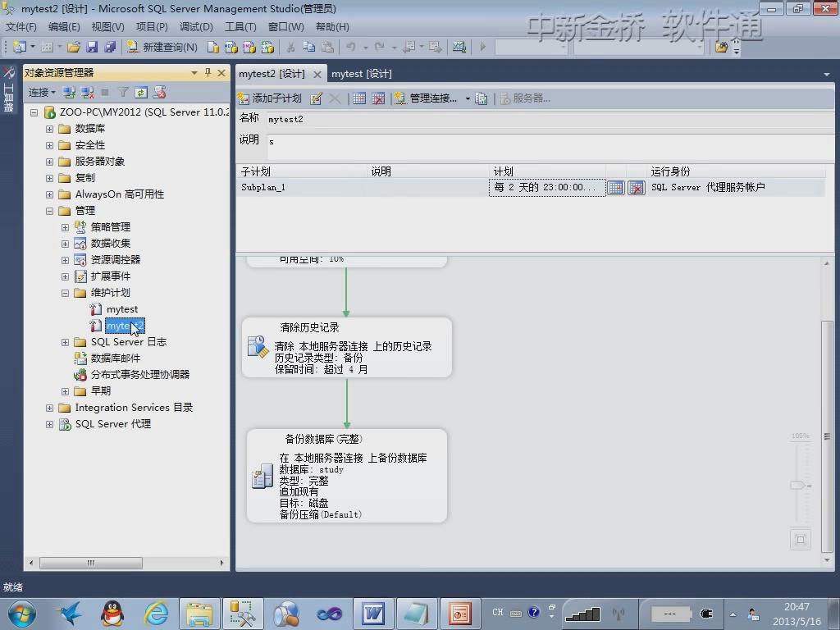
Task: Select the mytest maintenance plan
Action: pos(121,309)
